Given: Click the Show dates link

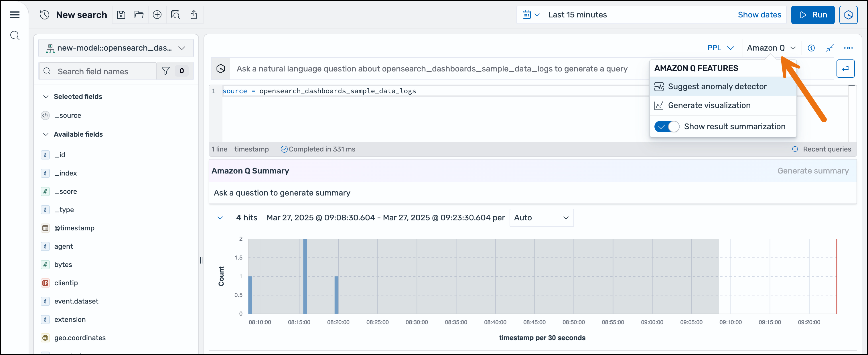Looking at the screenshot, I should click(759, 15).
